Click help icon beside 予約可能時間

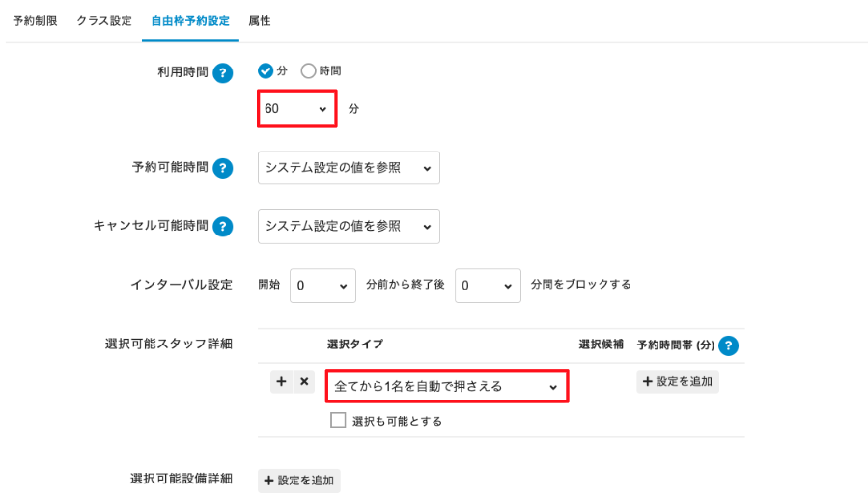click(223, 168)
